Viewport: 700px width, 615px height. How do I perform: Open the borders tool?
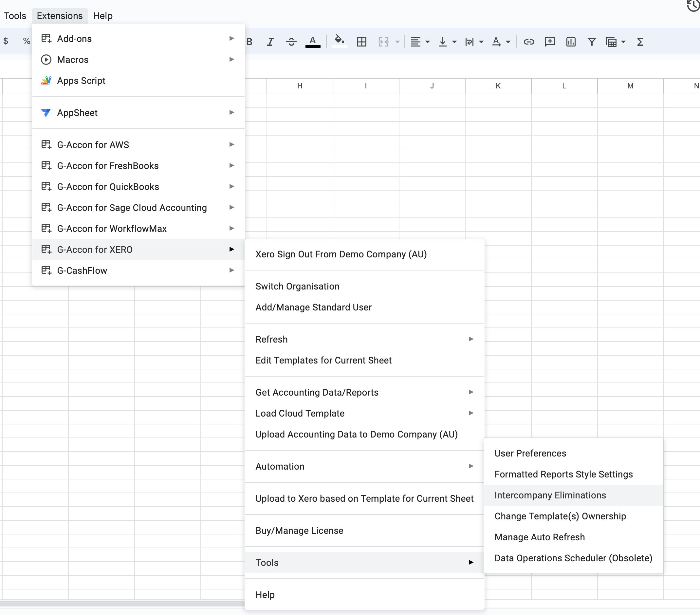click(361, 42)
